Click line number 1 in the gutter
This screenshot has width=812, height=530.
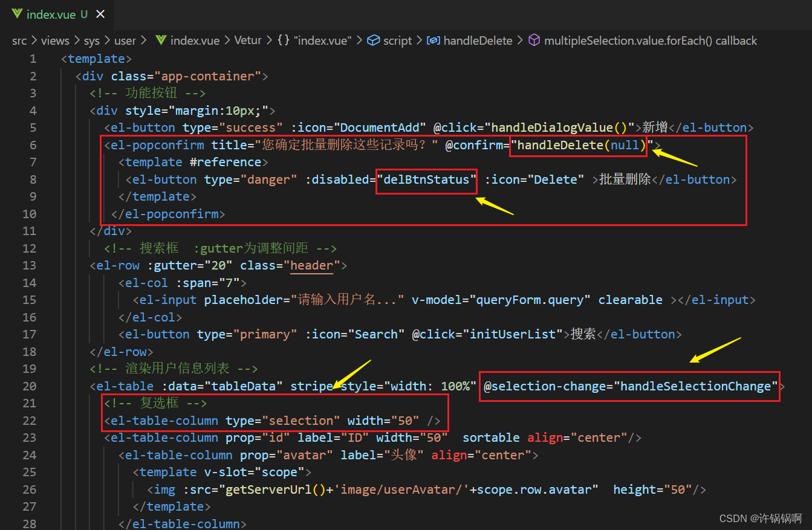pos(33,59)
